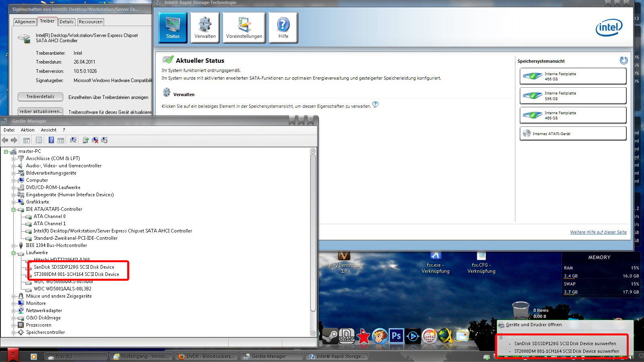Collapse the master-PC root node
This screenshot has height=362, width=644.
pos(6,152)
